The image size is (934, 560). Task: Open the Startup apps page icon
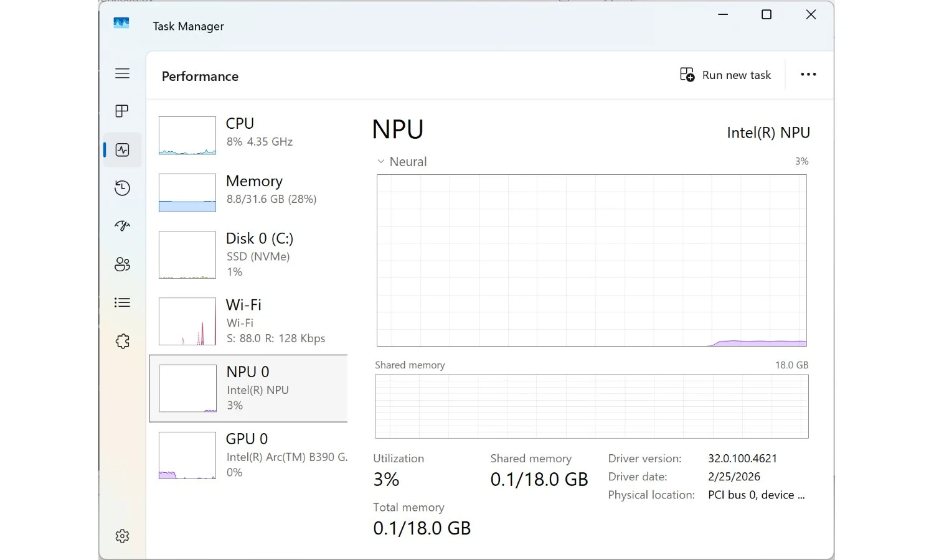click(122, 226)
